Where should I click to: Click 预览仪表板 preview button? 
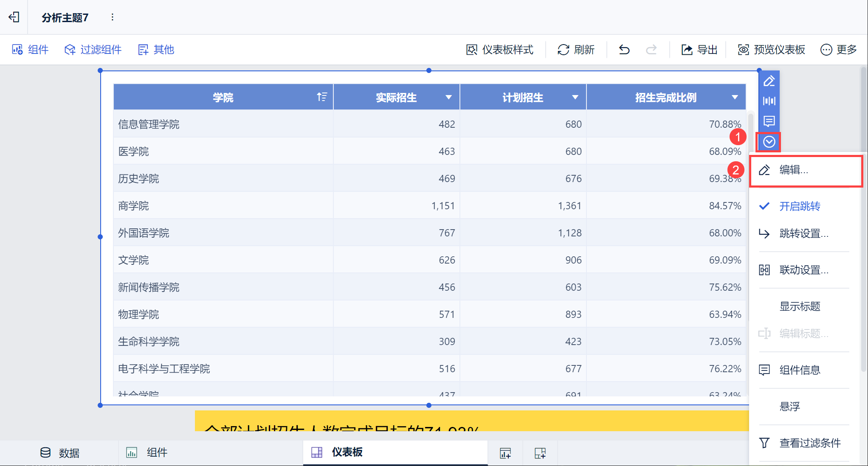[x=771, y=50]
